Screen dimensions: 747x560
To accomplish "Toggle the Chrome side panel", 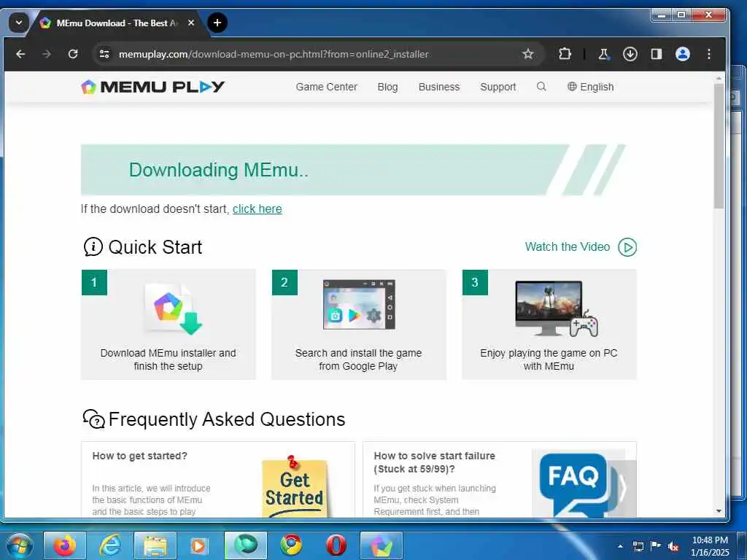I will 657,54.
